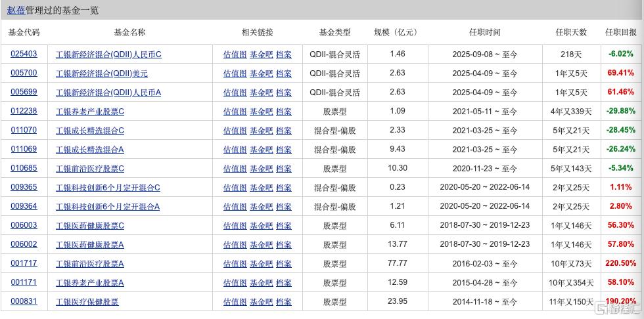Open 基金吧 for 工银成长精选混合A
Screen dimensions: 644x319
tap(262, 149)
